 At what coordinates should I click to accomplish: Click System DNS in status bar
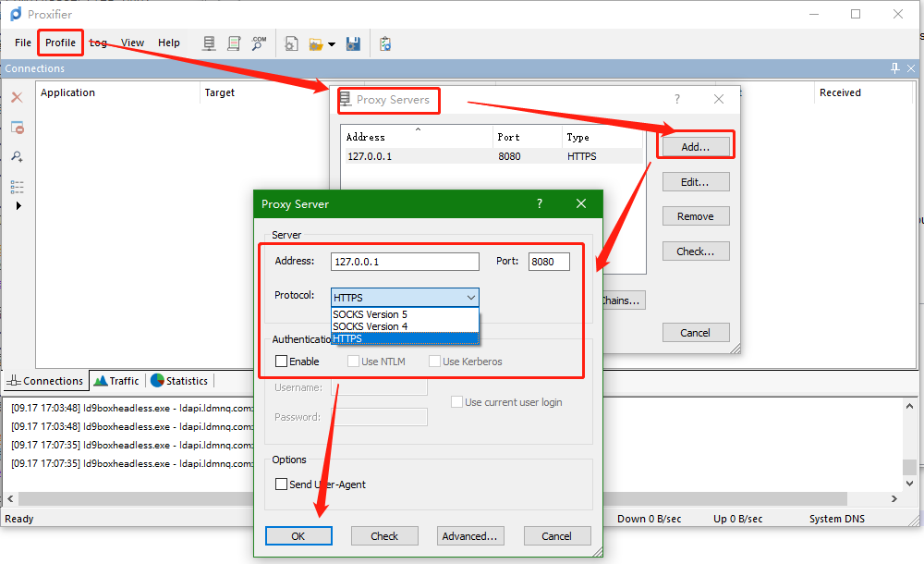(837, 519)
